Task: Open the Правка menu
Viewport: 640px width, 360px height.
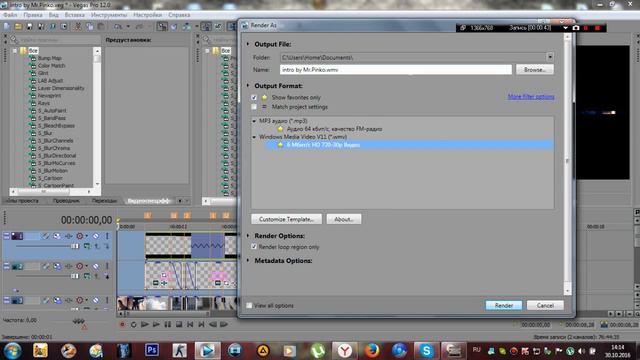Action: (x=33, y=15)
